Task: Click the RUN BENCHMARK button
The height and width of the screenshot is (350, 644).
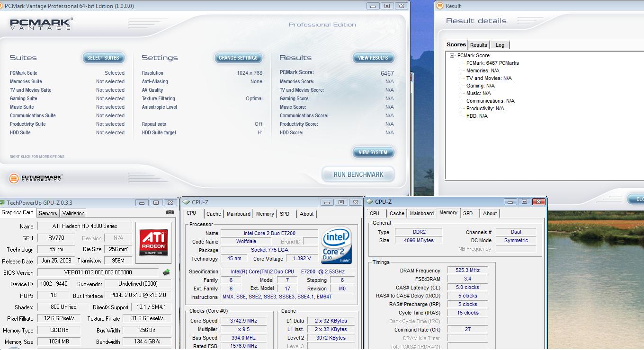Action: click(x=358, y=175)
